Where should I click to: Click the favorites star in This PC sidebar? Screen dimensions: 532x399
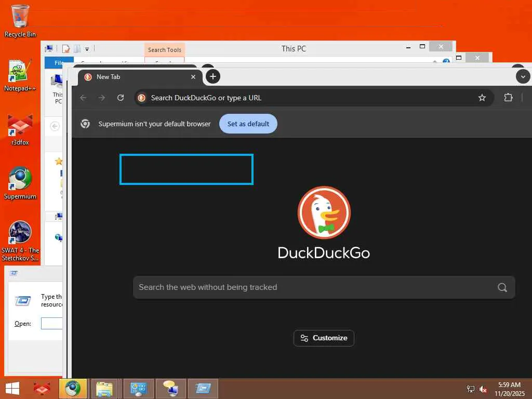tap(59, 161)
